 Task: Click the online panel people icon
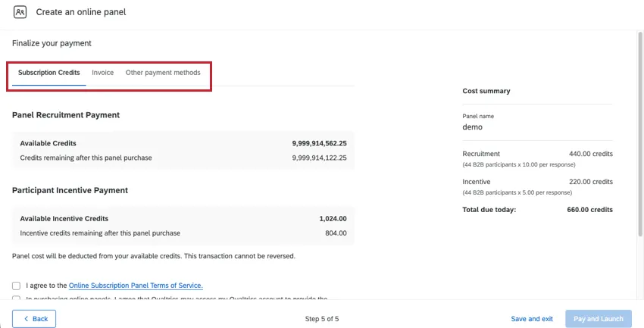coord(20,12)
